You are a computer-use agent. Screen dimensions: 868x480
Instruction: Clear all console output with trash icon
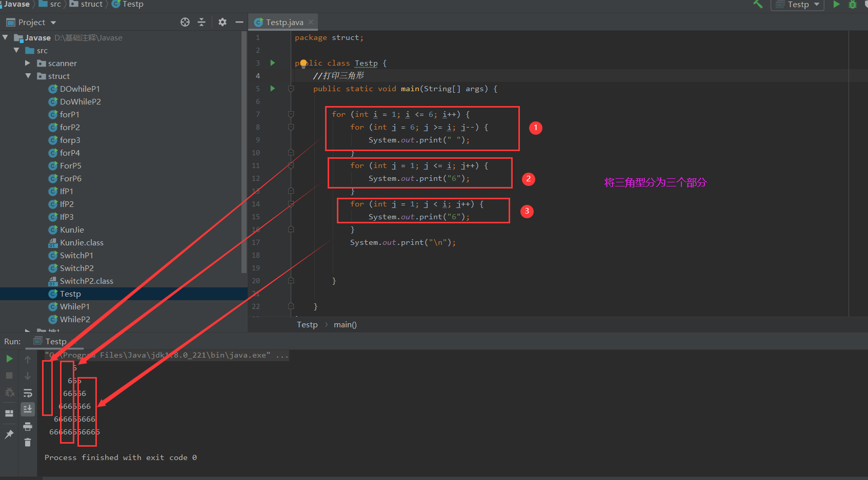pos(28,443)
